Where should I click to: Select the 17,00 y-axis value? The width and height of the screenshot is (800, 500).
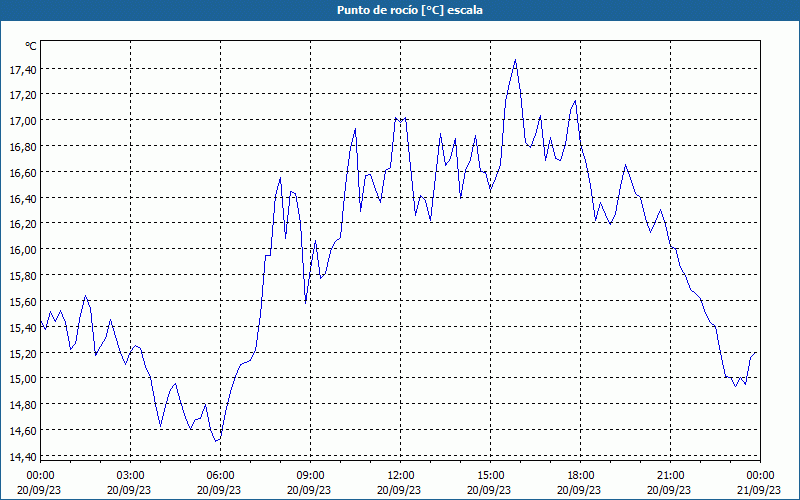[x=23, y=121]
